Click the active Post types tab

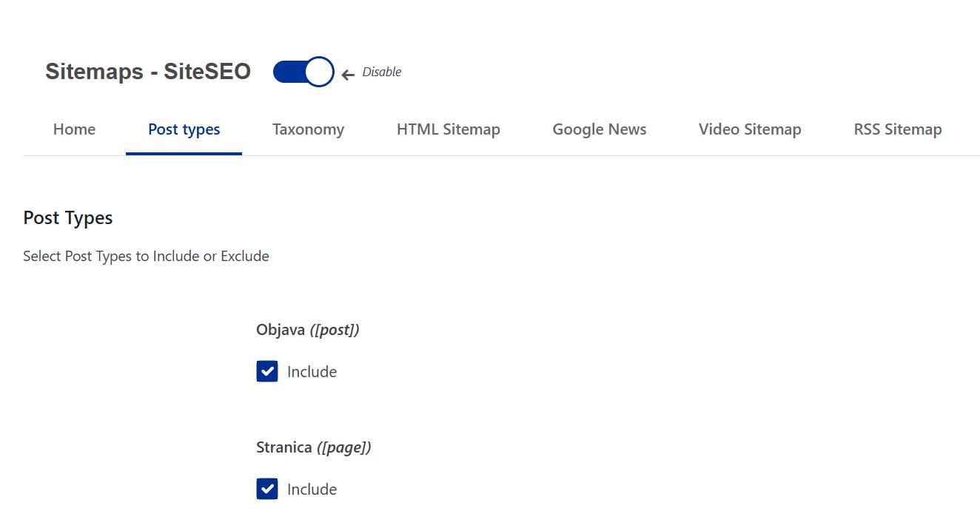pos(184,129)
